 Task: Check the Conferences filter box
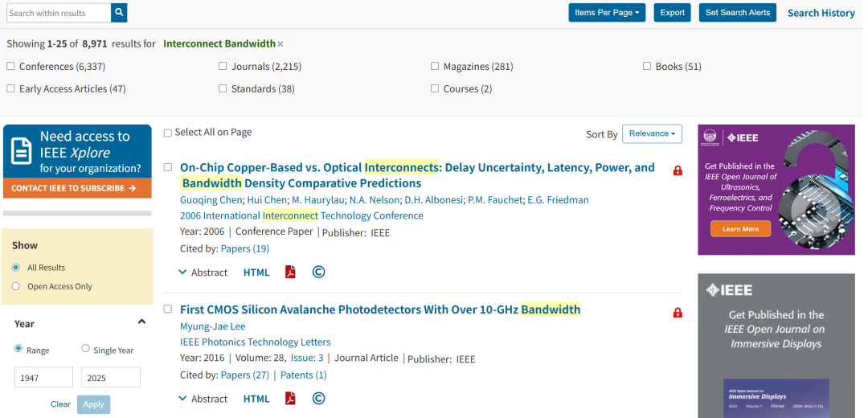coord(10,66)
